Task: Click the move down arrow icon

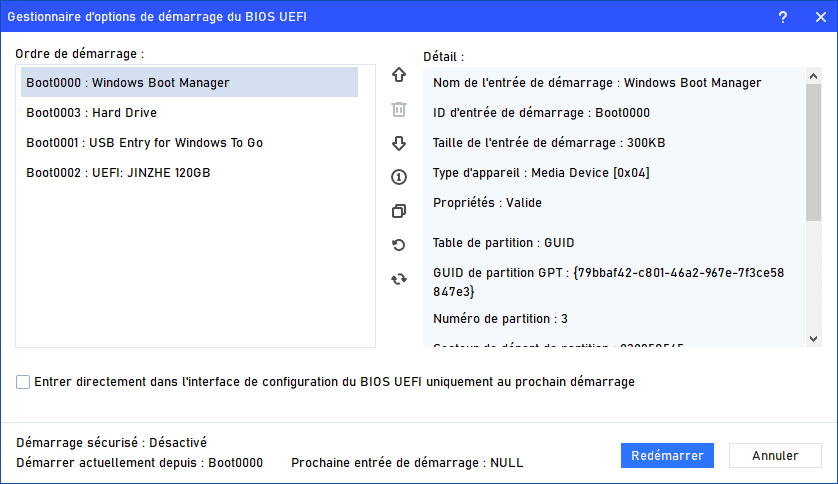Action: click(399, 143)
